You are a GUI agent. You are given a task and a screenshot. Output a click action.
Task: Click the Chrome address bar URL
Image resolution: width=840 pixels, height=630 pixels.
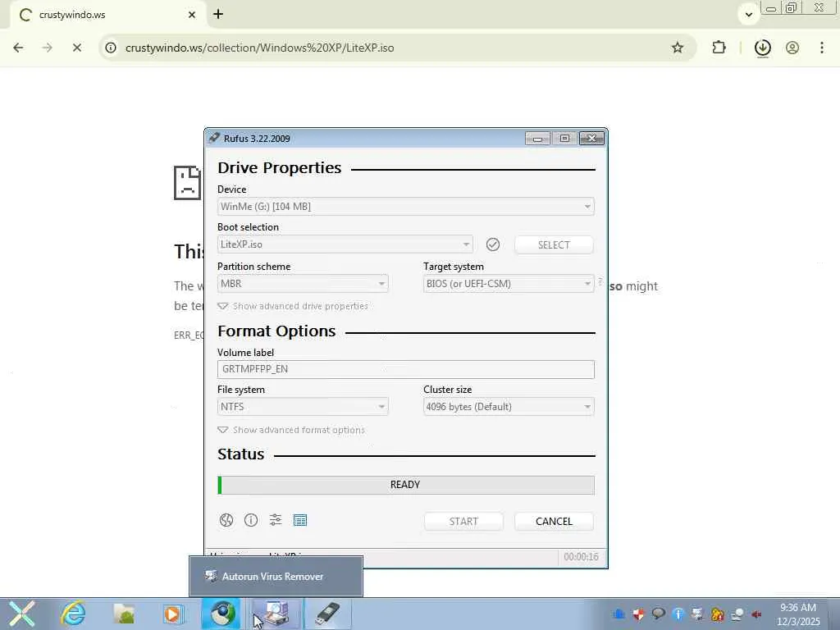click(x=259, y=48)
